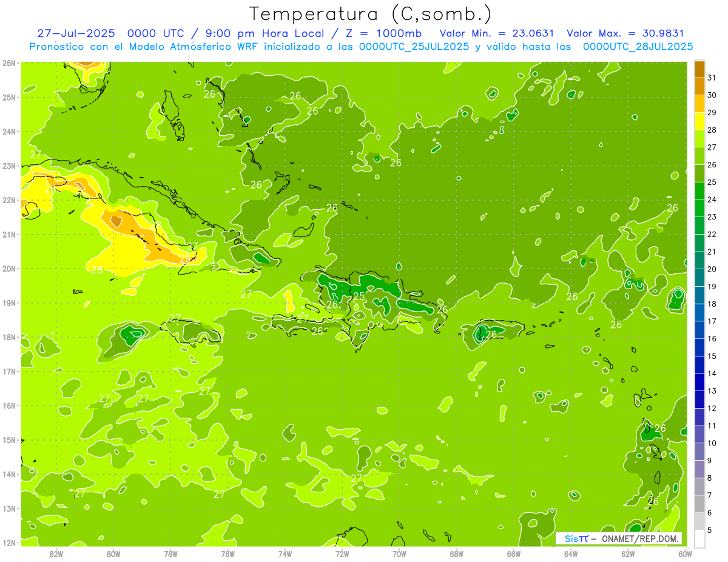
Task: Click the "64W" longitude axis label
Action: point(571,553)
